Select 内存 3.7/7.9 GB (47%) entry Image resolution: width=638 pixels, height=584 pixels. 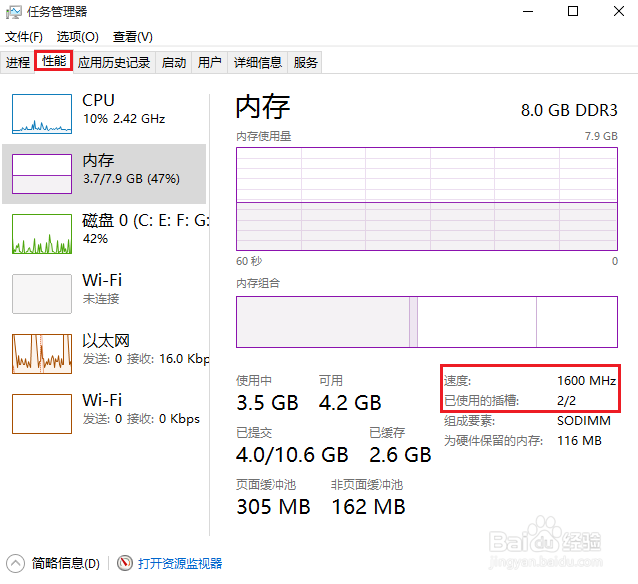(x=104, y=174)
